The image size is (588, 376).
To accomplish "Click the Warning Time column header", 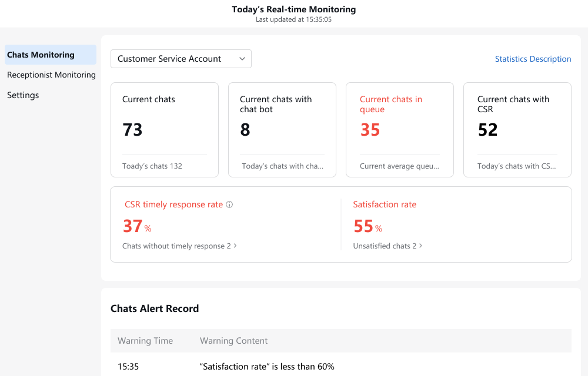I will 145,341.
